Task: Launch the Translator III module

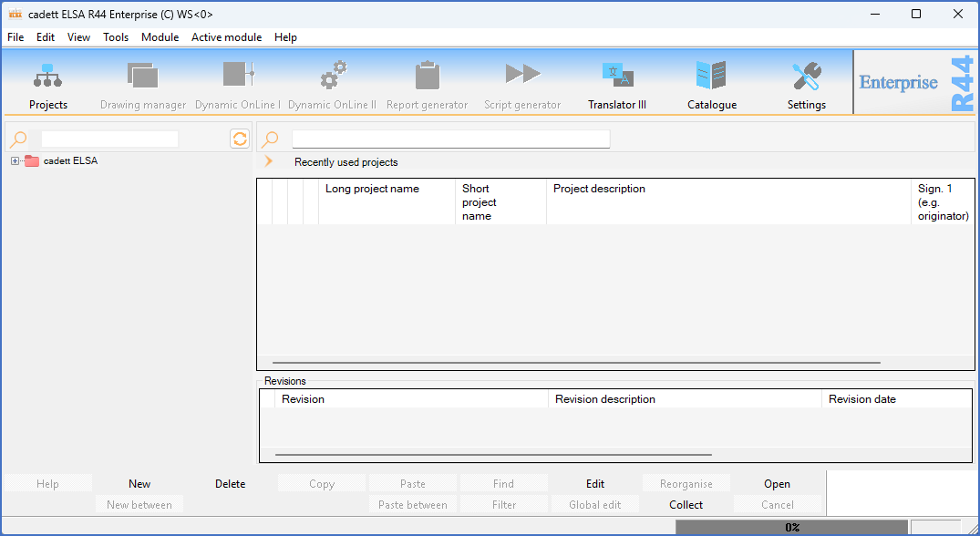Action: [617, 77]
